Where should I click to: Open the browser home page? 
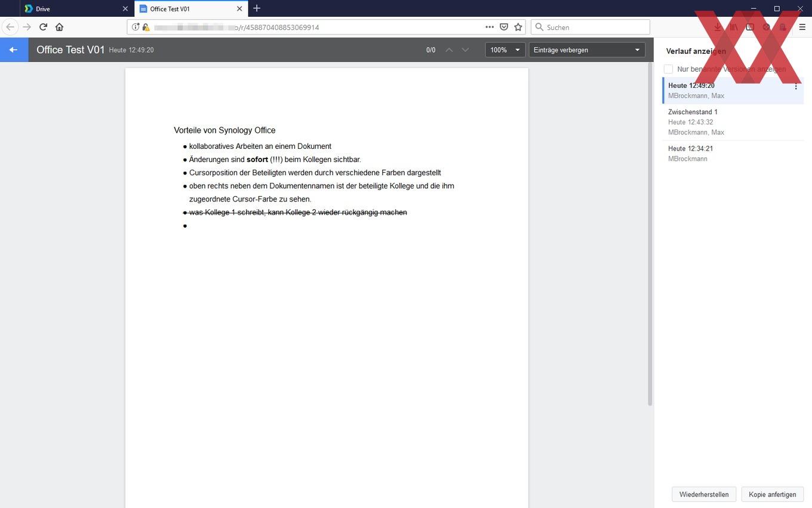click(x=59, y=27)
